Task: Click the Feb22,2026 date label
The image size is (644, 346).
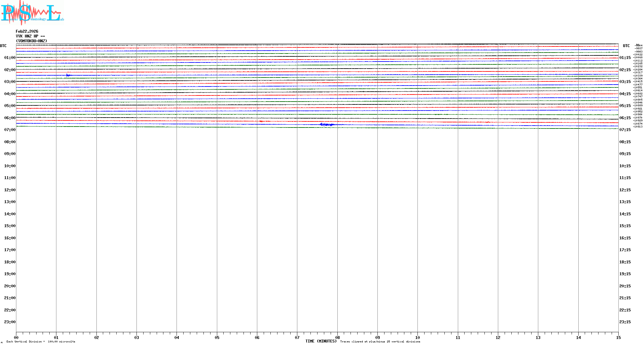Action: pyautogui.click(x=27, y=31)
